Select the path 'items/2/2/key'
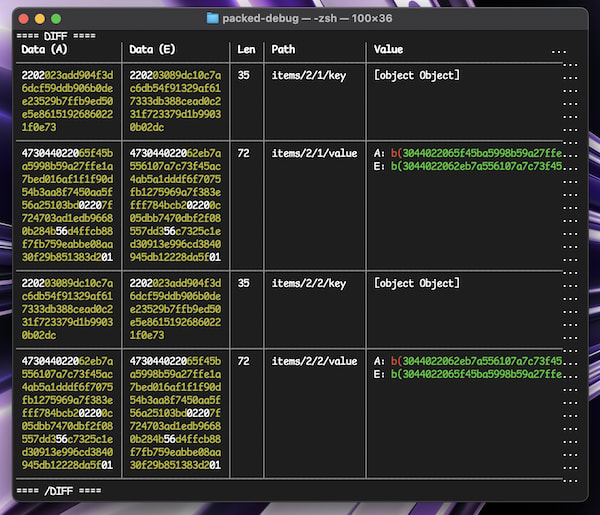 tap(309, 284)
